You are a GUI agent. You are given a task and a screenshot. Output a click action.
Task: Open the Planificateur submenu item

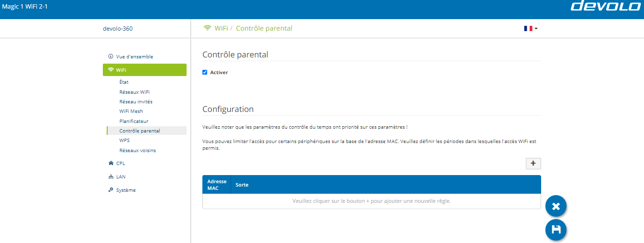click(x=134, y=121)
